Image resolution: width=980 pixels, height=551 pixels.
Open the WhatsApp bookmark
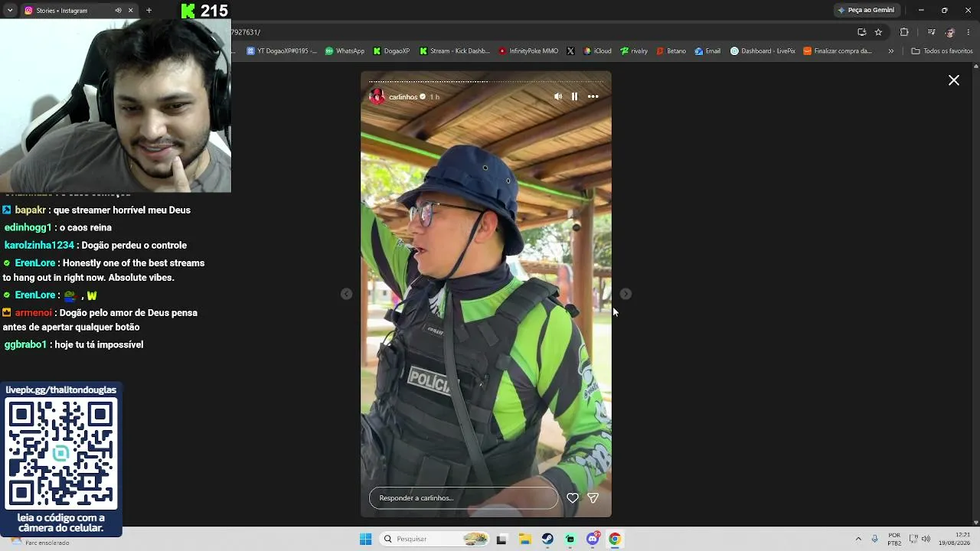coord(345,51)
